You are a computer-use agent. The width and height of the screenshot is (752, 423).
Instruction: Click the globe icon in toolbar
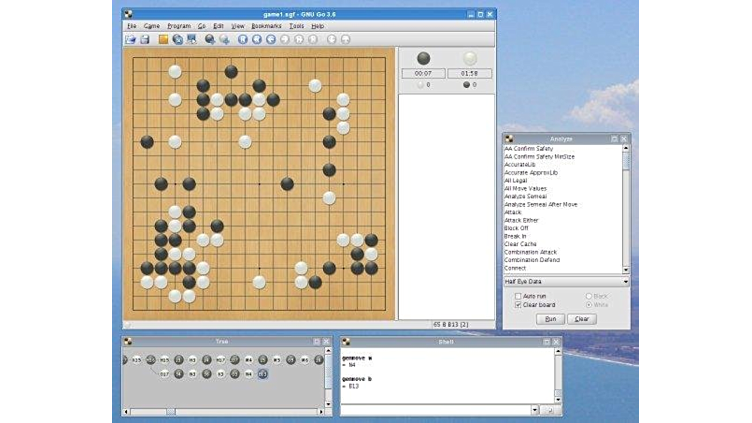pos(177,39)
